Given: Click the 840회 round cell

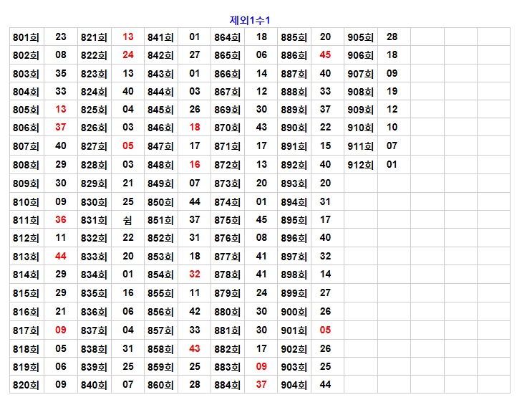Looking at the screenshot, I should pyautogui.click(x=94, y=385).
